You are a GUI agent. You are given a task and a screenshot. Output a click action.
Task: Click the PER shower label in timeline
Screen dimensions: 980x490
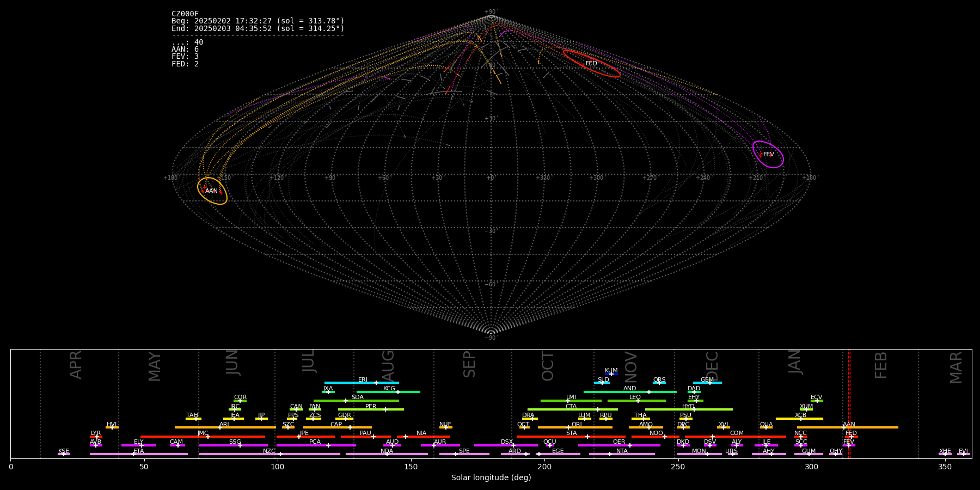pyautogui.click(x=371, y=406)
